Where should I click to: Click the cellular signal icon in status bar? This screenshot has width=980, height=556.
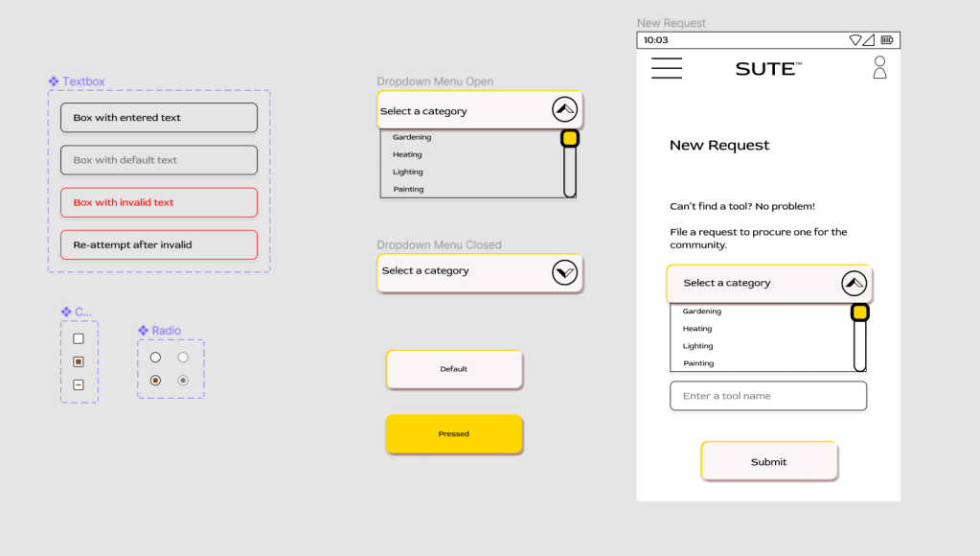868,40
